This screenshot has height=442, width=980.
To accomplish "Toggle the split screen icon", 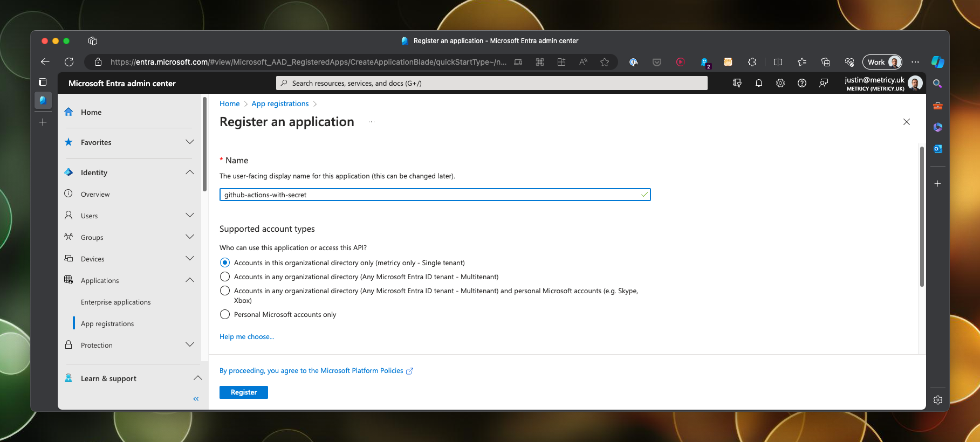I will (x=778, y=62).
